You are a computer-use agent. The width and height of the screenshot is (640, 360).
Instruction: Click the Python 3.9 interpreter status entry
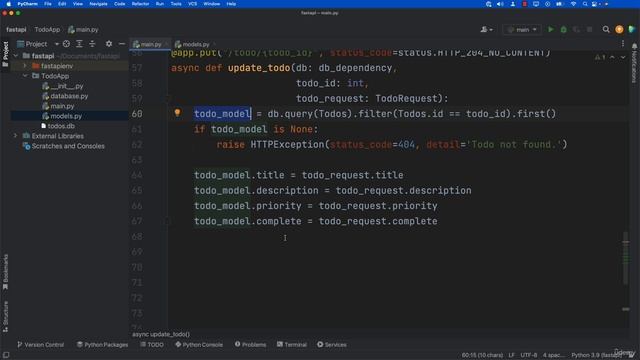tap(596, 355)
